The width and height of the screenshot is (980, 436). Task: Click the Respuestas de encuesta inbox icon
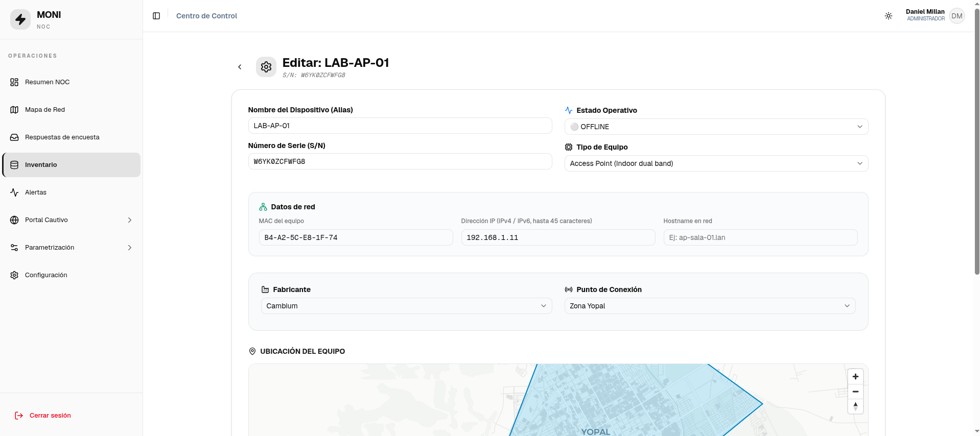(x=14, y=137)
